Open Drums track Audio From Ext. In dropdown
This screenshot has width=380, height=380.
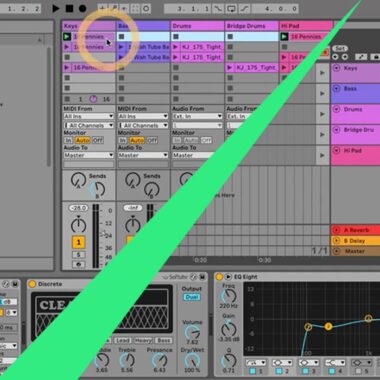click(x=197, y=116)
